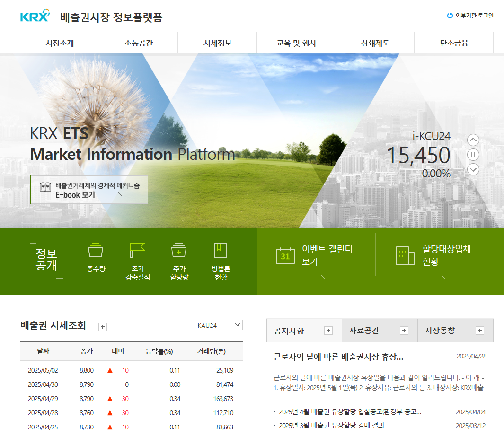The width and height of the screenshot is (504, 445).
Task: Open the 시세정보 menu
Action: pos(217,43)
